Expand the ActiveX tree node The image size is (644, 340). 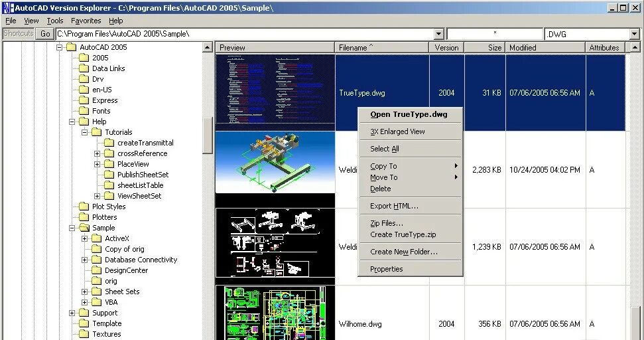pyautogui.click(x=85, y=238)
